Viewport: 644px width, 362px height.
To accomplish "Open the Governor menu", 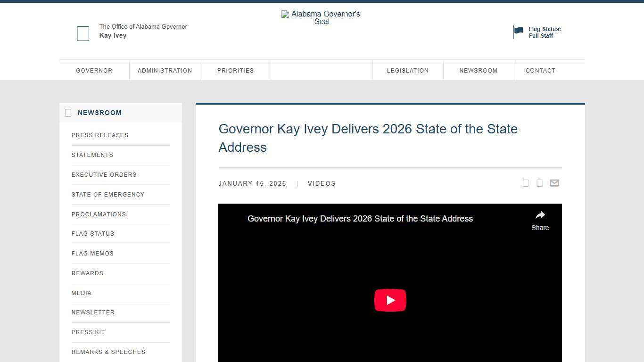I will click(x=94, y=70).
